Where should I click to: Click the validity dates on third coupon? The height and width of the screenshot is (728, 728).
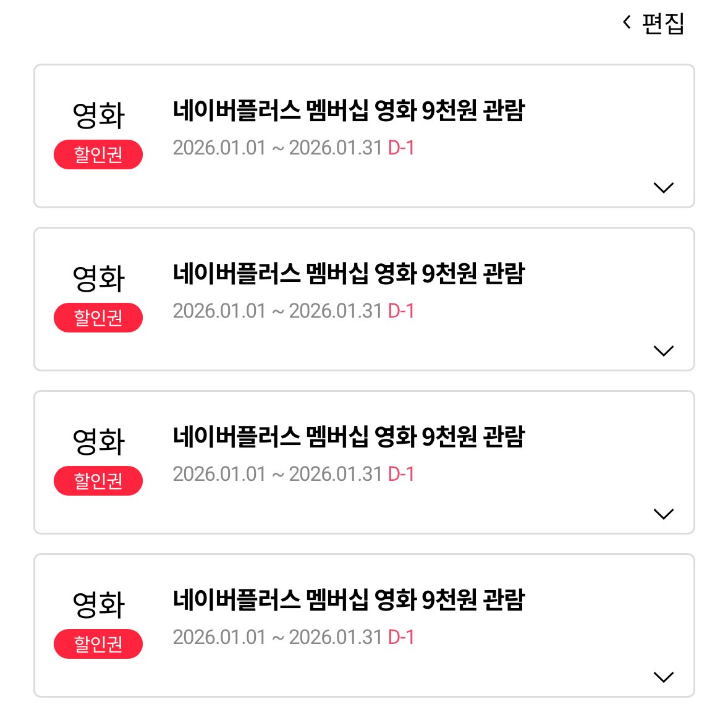point(277,474)
